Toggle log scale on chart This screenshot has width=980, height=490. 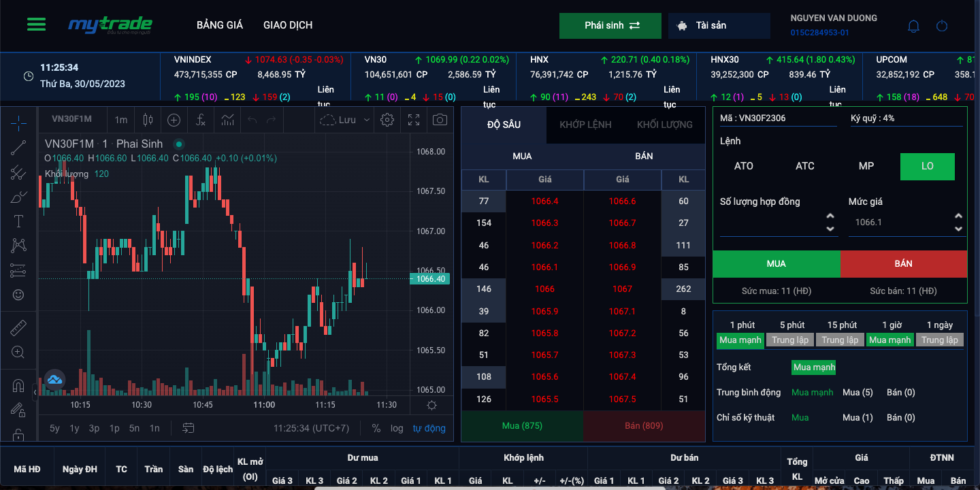pos(397,428)
